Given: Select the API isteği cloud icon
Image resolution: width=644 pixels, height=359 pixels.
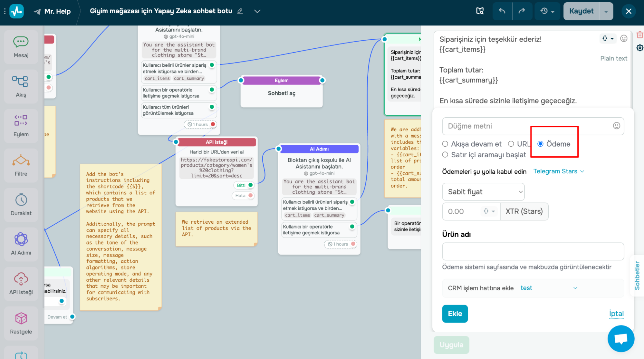Looking at the screenshot, I should 21,279.
